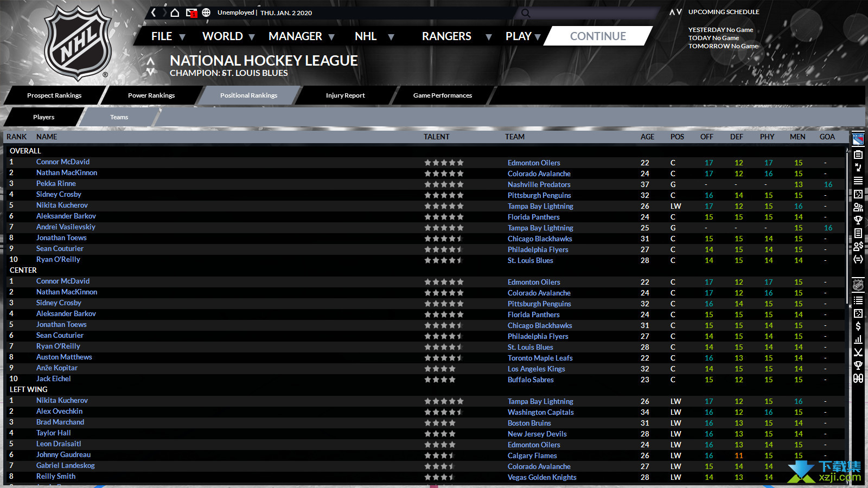This screenshot has height=488, width=868.
Task: Expand the WORLD menu dropdown arrow
Action: [x=251, y=37]
